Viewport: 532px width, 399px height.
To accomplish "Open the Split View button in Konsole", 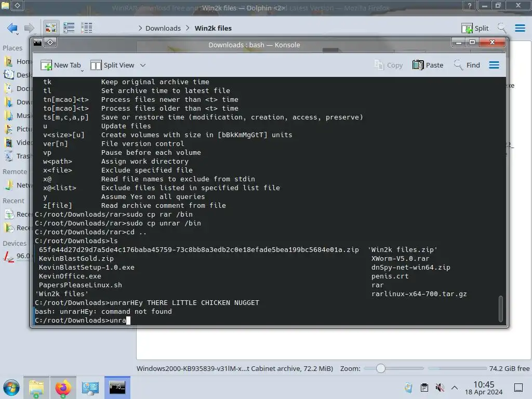I will pos(113,65).
